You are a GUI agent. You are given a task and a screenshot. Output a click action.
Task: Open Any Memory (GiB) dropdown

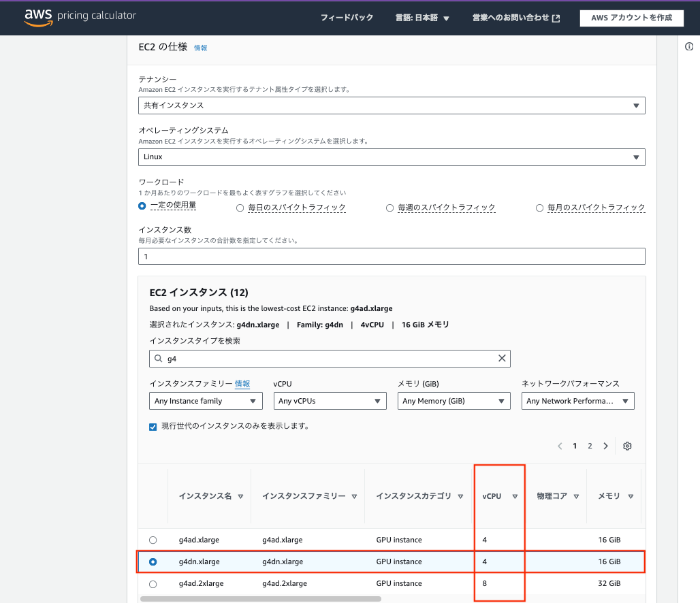[x=454, y=401]
